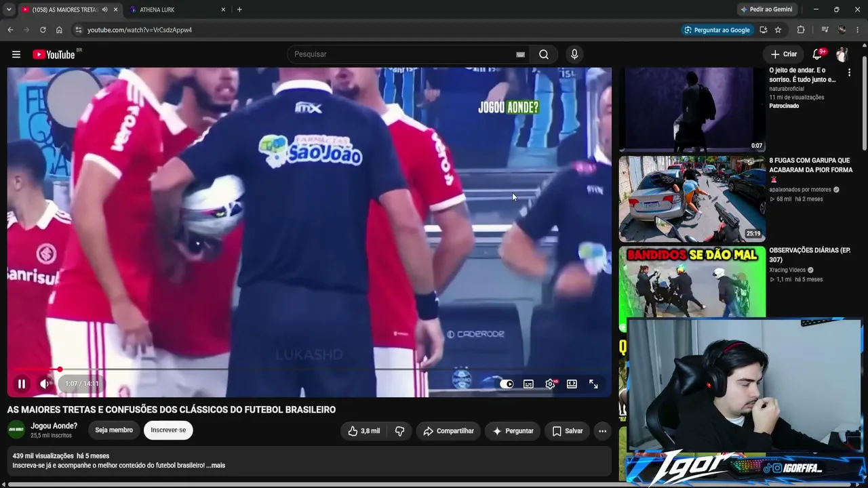The height and width of the screenshot is (488, 868).
Task: View site information icon in address bar
Action: (79, 30)
